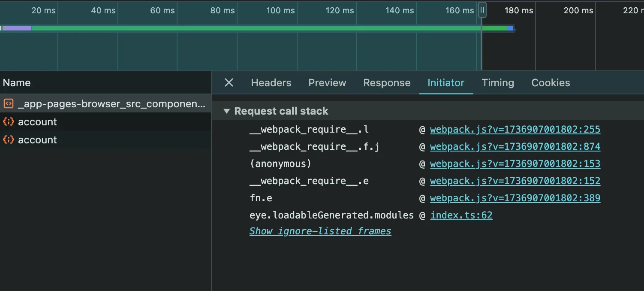Open webpack.js link at line 874
Screen dimensions: 644x291
pyautogui.click(x=515, y=147)
